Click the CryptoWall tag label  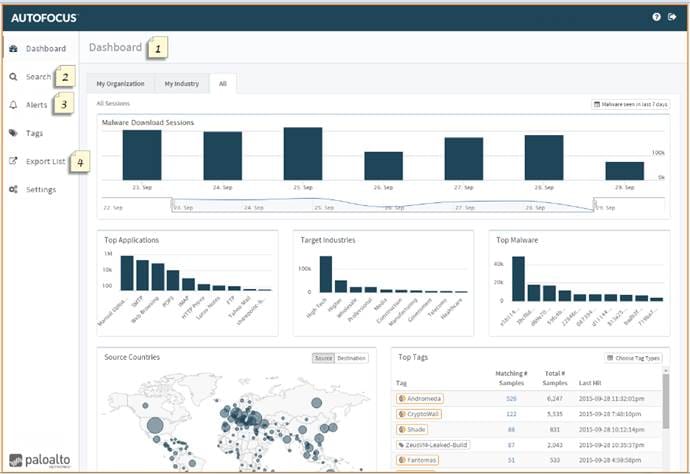click(x=419, y=414)
